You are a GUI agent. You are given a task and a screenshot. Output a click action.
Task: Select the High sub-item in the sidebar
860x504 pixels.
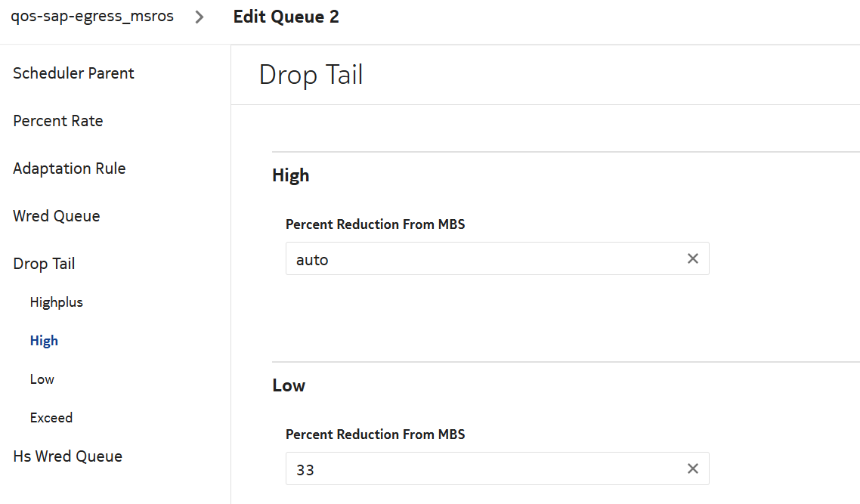click(x=44, y=341)
